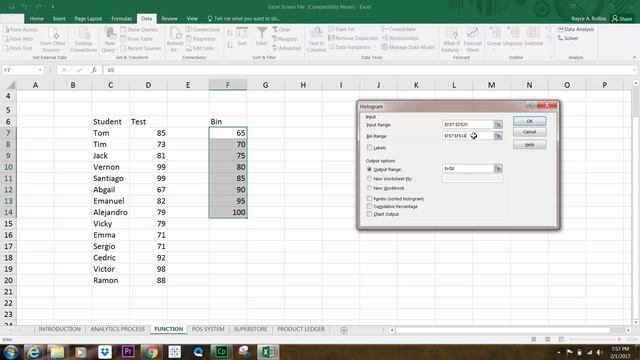
Task: Switch to the Formulas ribbon tab
Action: pyautogui.click(x=122, y=19)
